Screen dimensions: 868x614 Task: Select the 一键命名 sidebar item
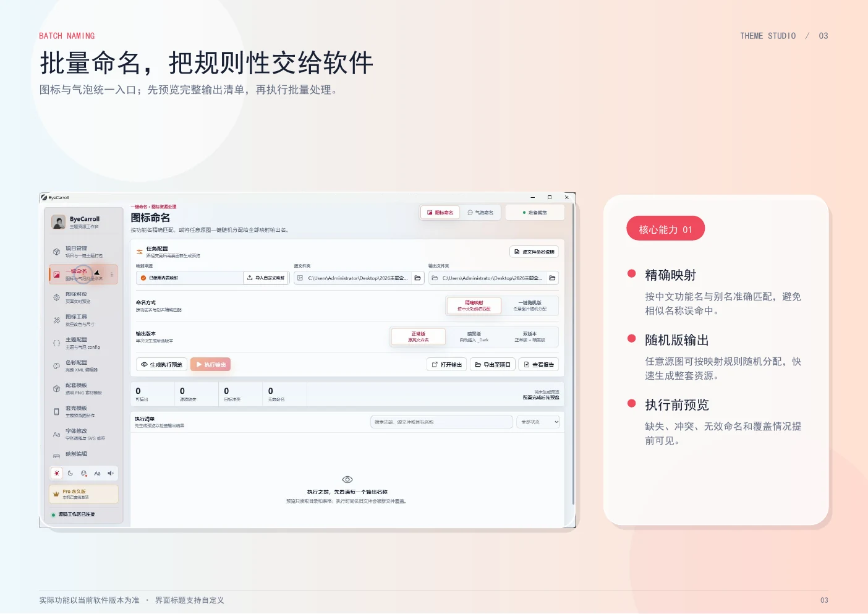pyautogui.click(x=83, y=275)
